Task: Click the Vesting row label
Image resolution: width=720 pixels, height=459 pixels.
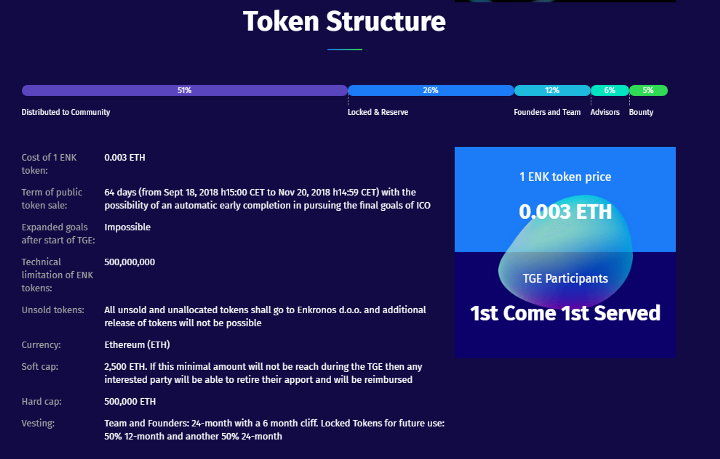Action: (x=39, y=423)
